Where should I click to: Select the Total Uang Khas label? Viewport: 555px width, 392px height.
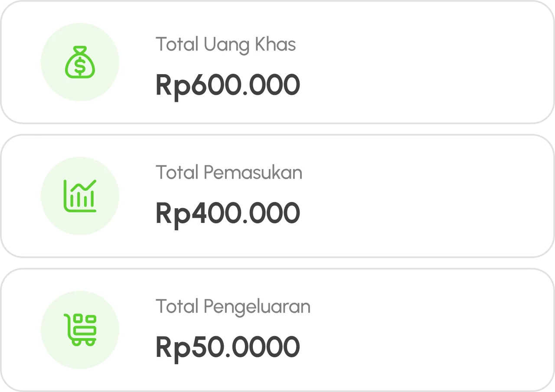[x=225, y=45]
